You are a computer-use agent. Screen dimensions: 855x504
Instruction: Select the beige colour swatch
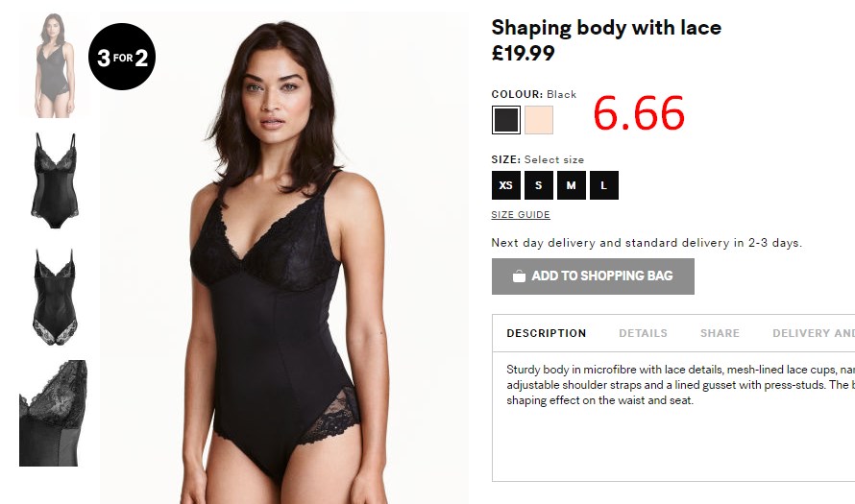[x=539, y=120]
